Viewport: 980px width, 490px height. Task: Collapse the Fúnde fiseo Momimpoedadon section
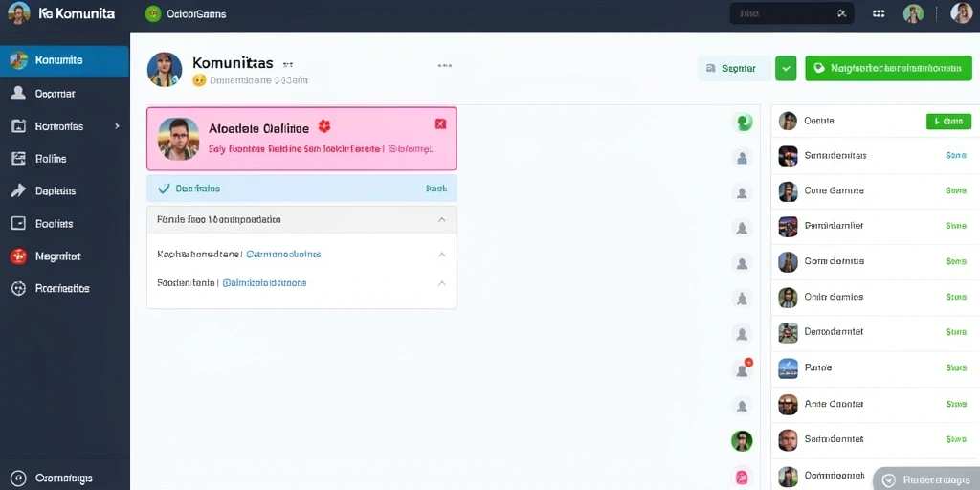point(442,220)
